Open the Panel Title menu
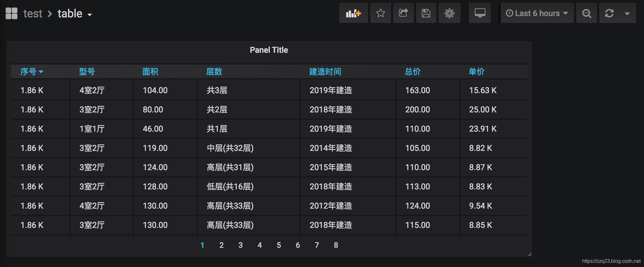Viewport: 644px width, 267px height. click(269, 50)
